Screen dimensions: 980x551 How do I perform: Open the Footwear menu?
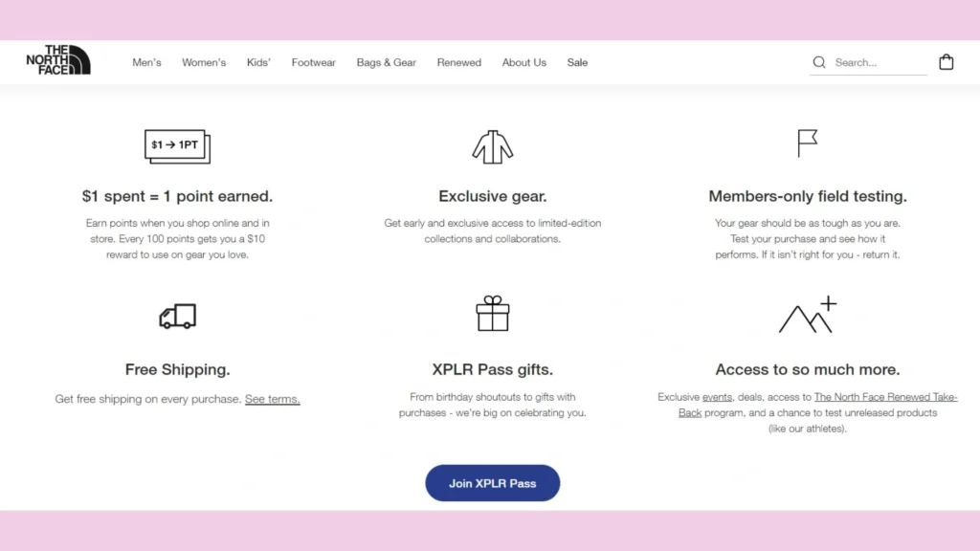[x=314, y=62]
